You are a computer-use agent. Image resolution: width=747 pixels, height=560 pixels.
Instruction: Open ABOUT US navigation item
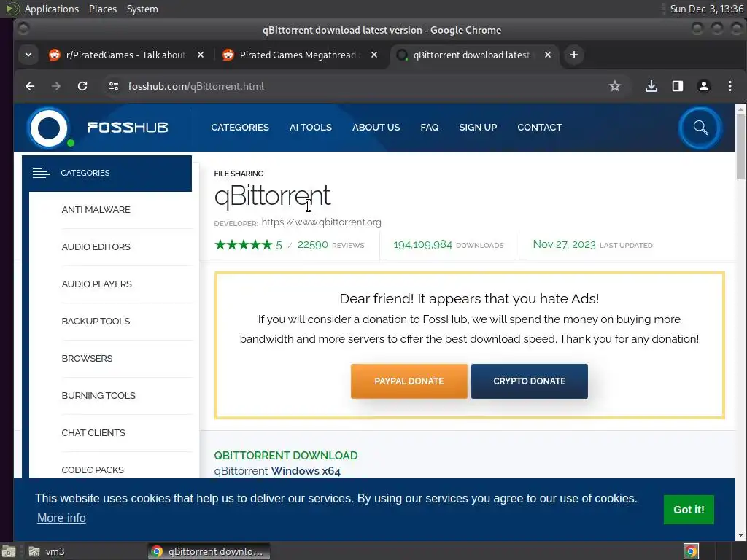point(376,127)
